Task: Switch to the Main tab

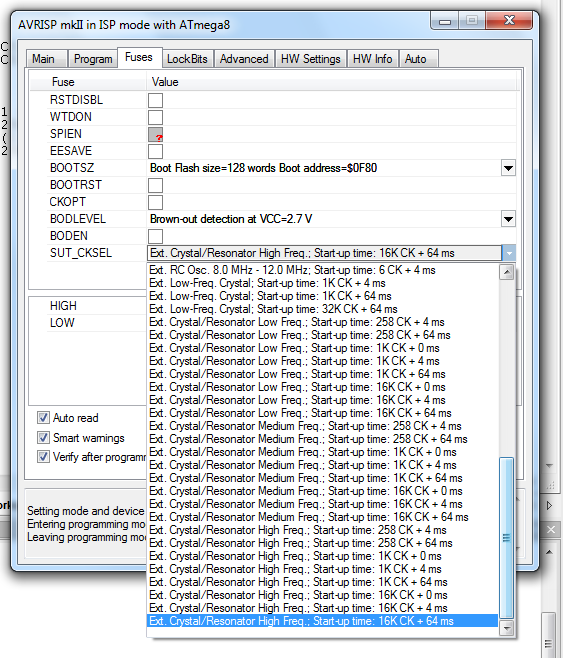Action: pos(46,59)
